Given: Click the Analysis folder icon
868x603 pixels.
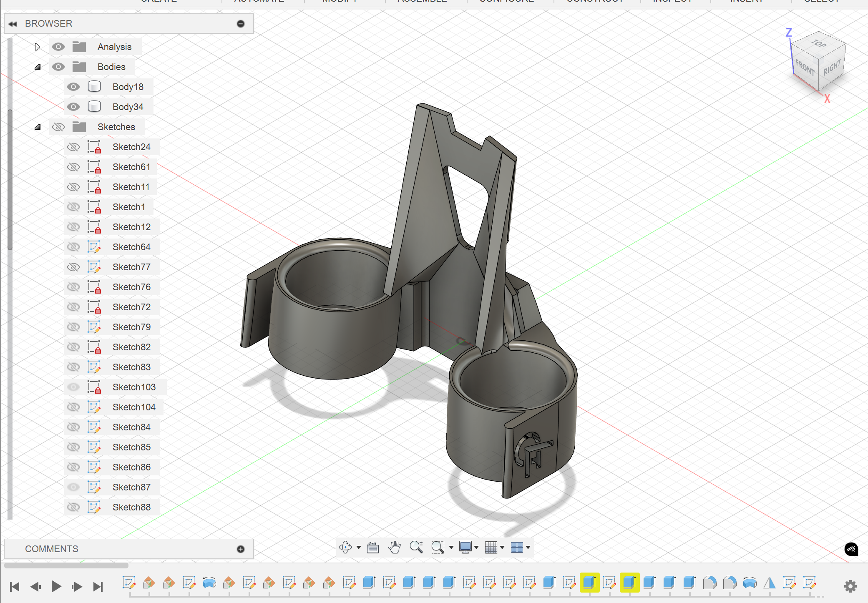Looking at the screenshot, I should (x=79, y=47).
